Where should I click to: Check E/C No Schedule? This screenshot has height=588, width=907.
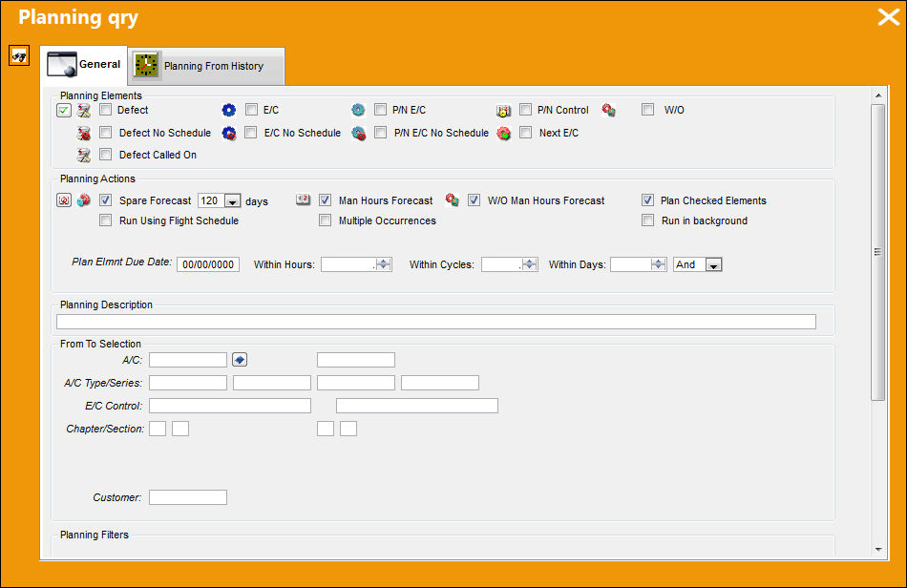pyautogui.click(x=250, y=133)
